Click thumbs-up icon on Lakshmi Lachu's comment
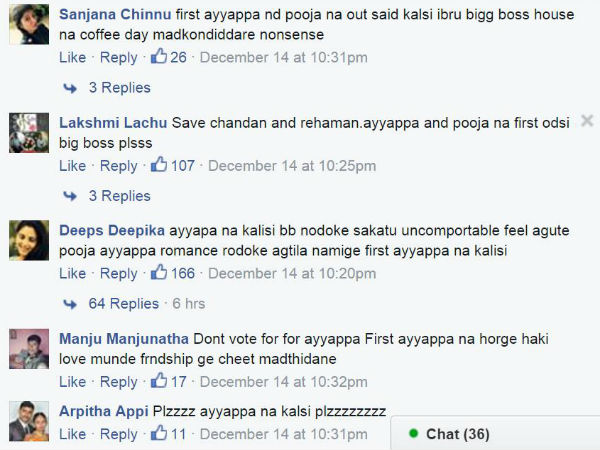The height and width of the screenshot is (450, 600). click(x=159, y=165)
